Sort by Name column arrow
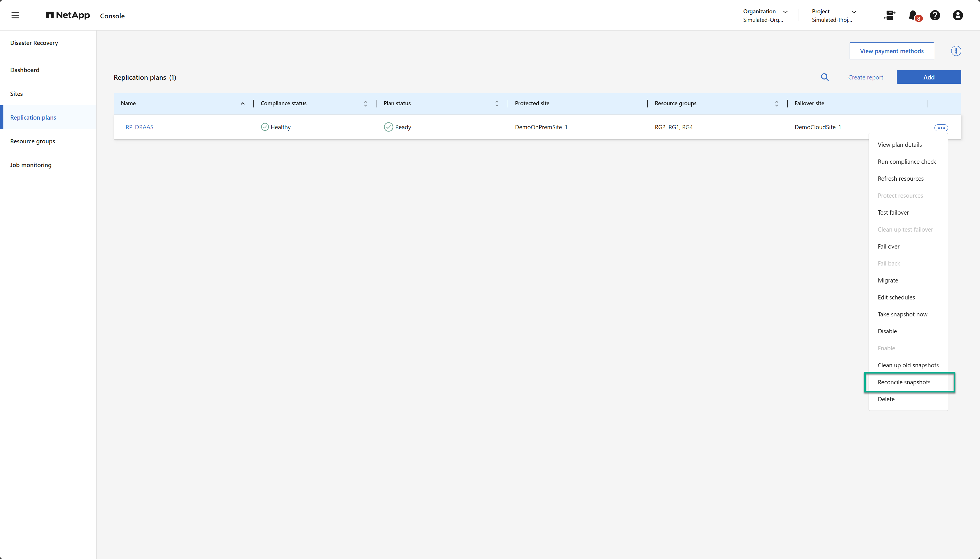This screenshot has width=980, height=559. point(243,104)
